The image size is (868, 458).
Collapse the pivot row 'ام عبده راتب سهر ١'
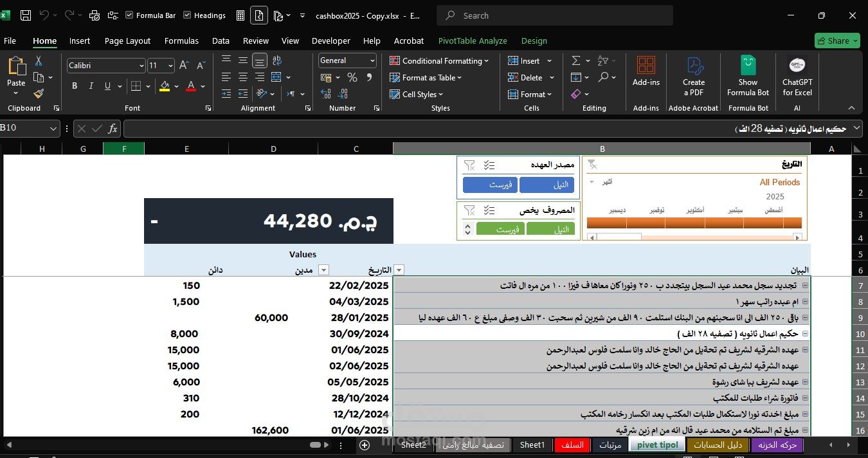[805, 302]
